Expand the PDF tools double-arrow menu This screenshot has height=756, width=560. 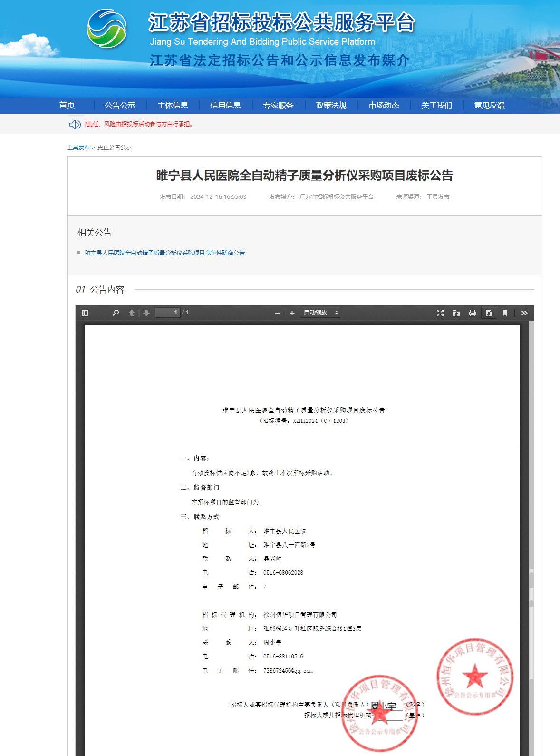(x=524, y=313)
